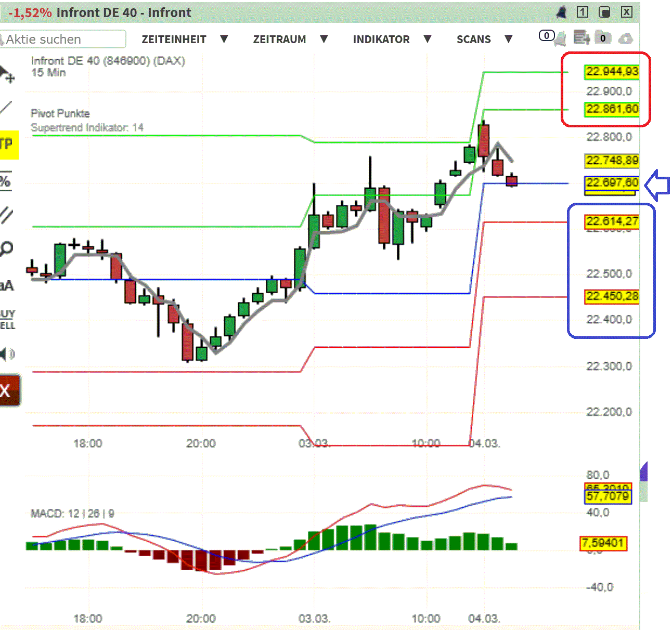This screenshot has width=672, height=630.
Task: Open the INDIKATOR dropdown menu
Action: point(381,39)
